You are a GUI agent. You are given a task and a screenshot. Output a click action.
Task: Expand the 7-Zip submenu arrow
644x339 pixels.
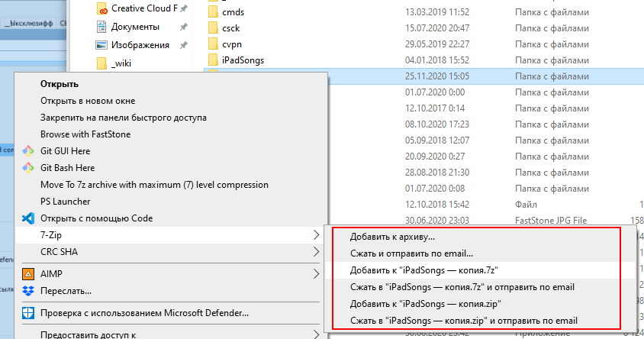[x=316, y=235]
